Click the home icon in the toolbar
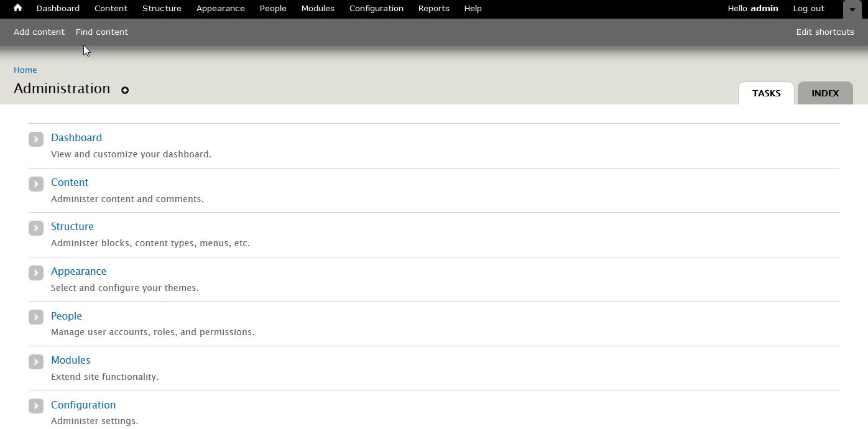 pyautogui.click(x=17, y=8)
